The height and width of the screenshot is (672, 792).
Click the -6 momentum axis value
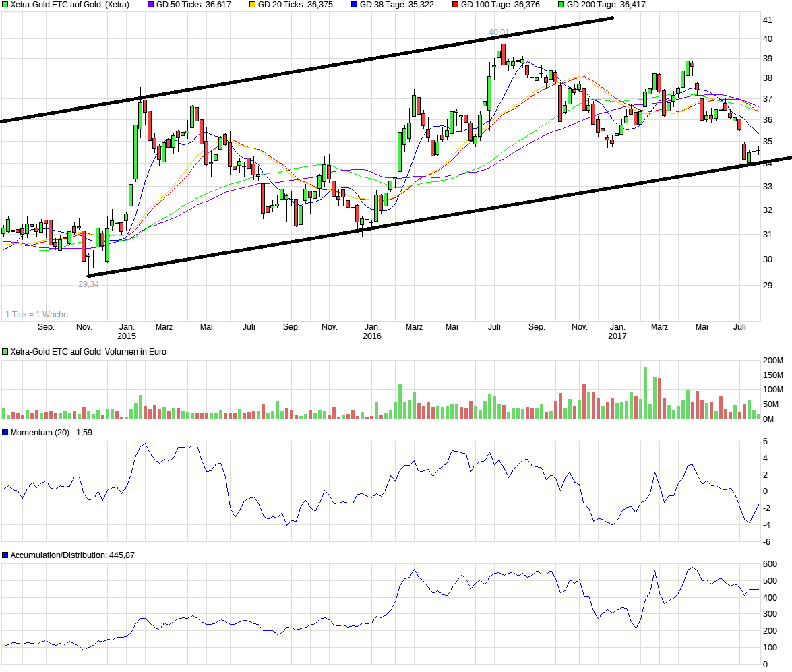tap(766, 542)
